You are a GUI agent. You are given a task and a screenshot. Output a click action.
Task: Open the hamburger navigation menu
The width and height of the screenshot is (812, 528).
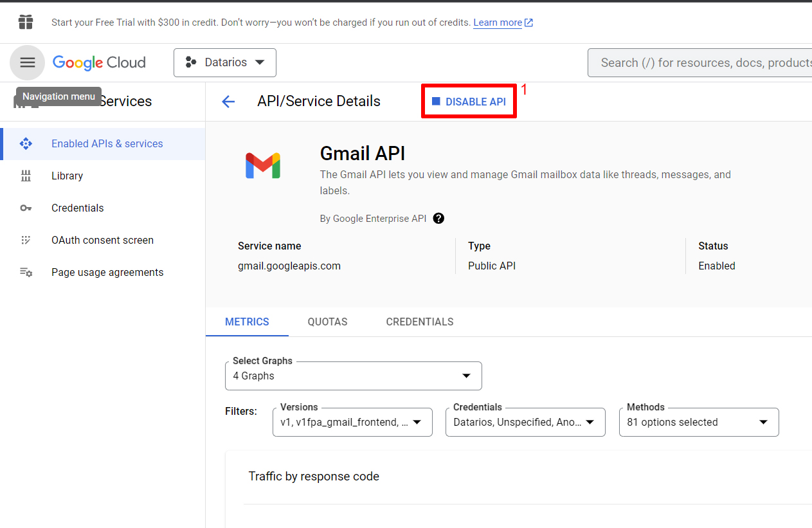tap(27, 62)
